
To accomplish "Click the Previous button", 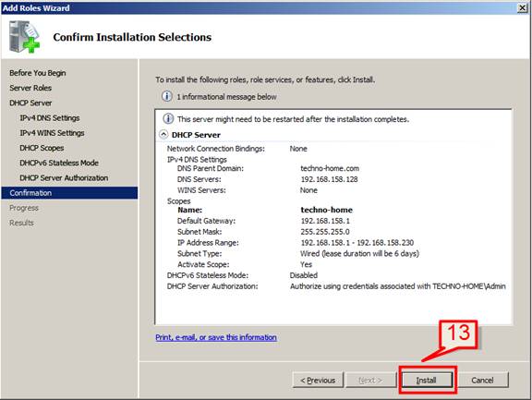I will point(318,380).
